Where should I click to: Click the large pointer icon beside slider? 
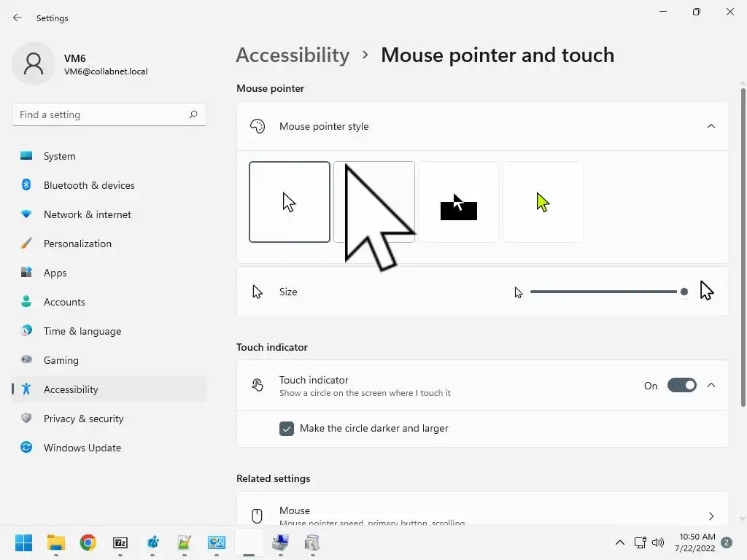pos(706,290)
